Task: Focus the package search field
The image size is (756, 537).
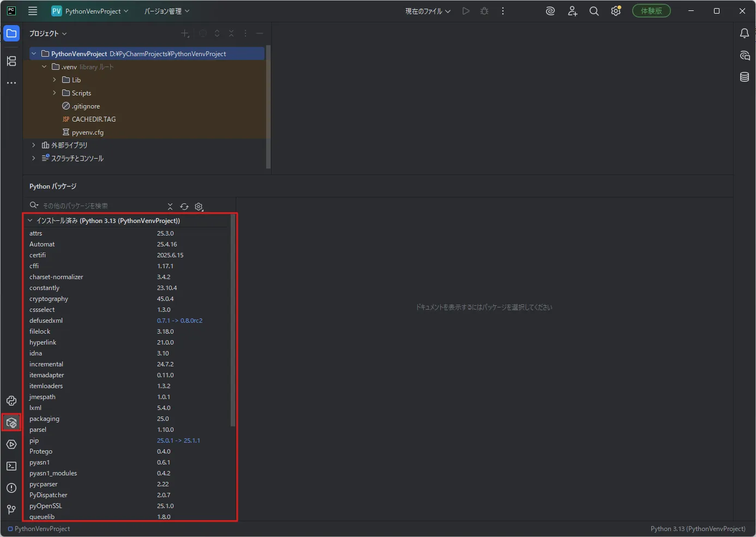Action: pos(103,206)
